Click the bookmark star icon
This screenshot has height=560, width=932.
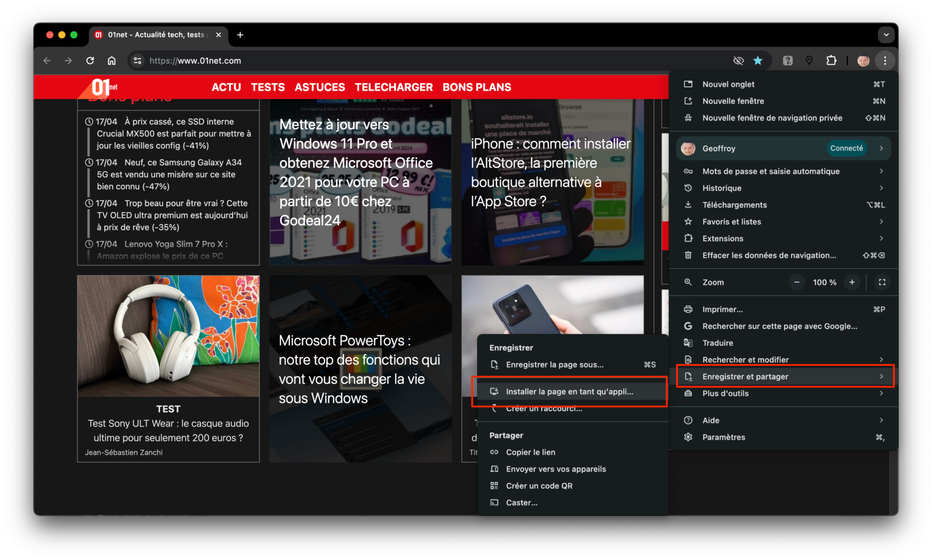(x=758, y=61)
